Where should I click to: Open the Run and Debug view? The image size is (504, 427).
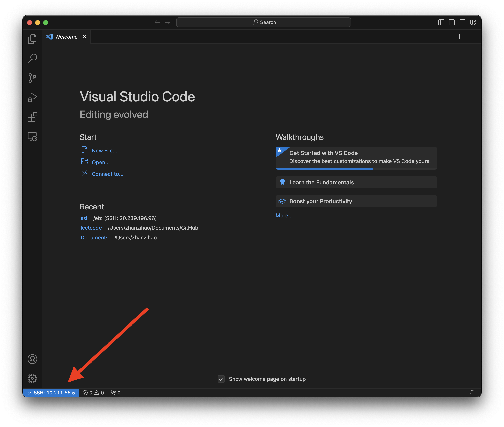(32, 98)
